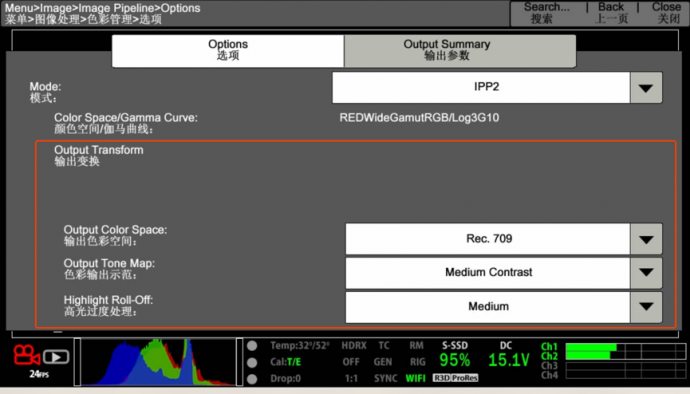Open the RGB histogram display

pyautogui.click(x=158, y=362)
